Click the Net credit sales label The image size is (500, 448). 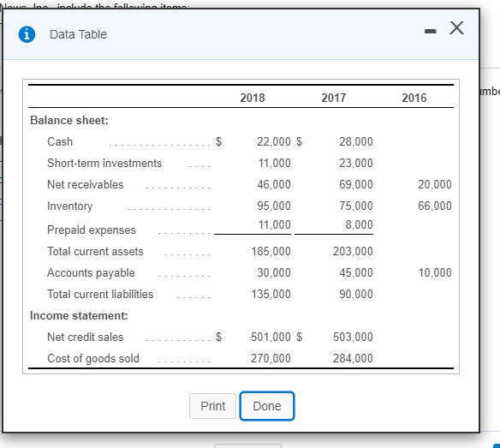(85, 337)
